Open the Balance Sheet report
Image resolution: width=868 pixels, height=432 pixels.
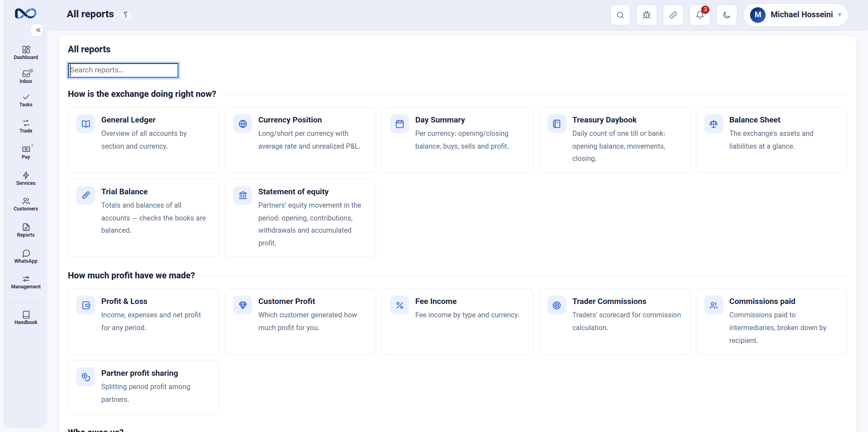tap(772, 140)
